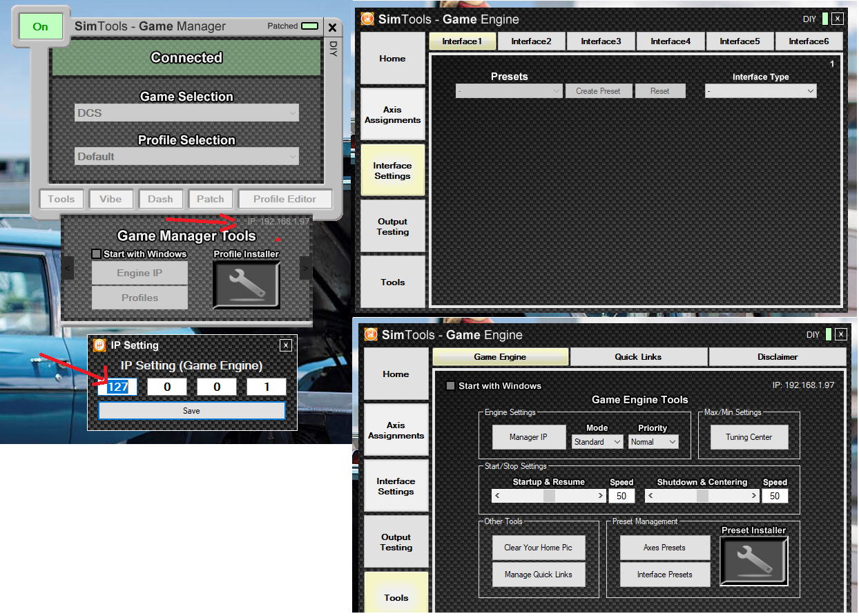
Task: Toggle the DIY indicator in the top Game Engine window
Action: pyautogui.click(x=825, y=19)
